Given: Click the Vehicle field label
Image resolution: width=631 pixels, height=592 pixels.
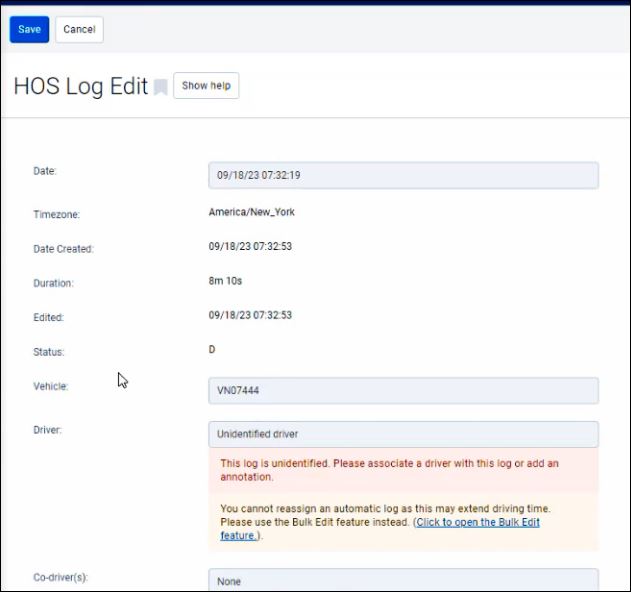Looking at the screenshot, I should pos(51,386).
